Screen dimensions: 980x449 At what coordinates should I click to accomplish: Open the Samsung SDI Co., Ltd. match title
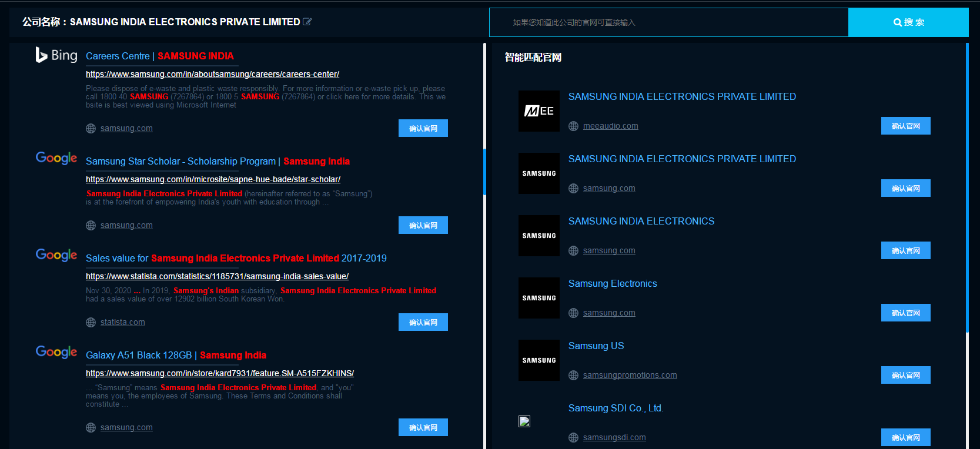[x=616, y=408]
